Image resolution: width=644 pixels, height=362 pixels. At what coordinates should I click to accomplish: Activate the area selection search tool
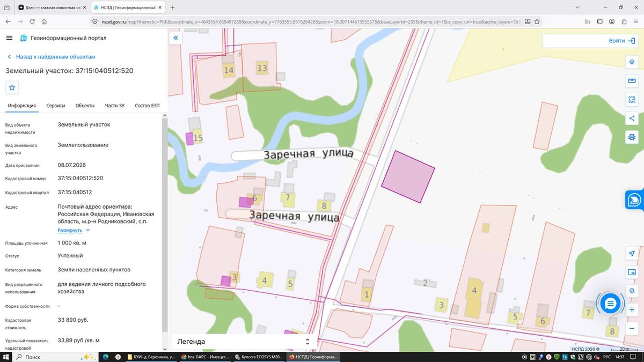point(632,100)
